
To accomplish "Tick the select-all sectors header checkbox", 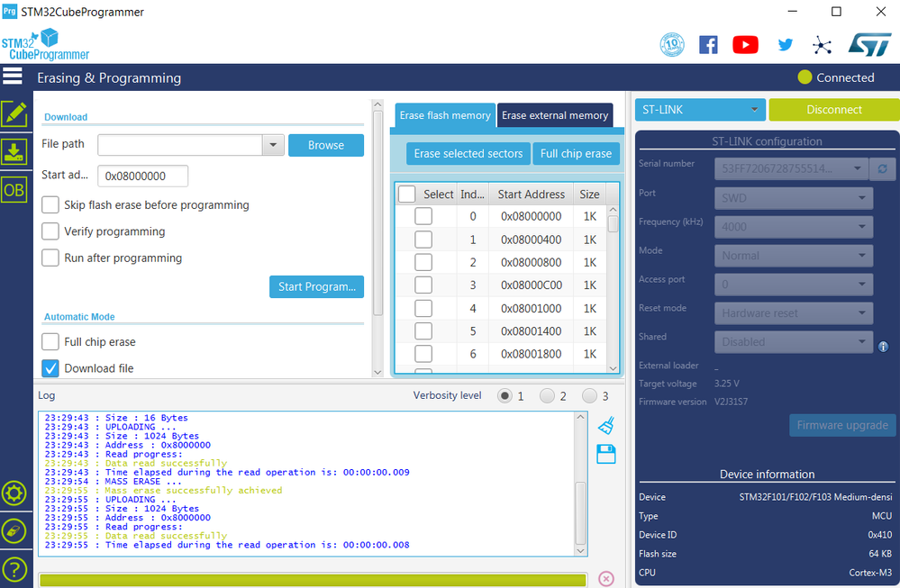I will [x=407, y=194].
